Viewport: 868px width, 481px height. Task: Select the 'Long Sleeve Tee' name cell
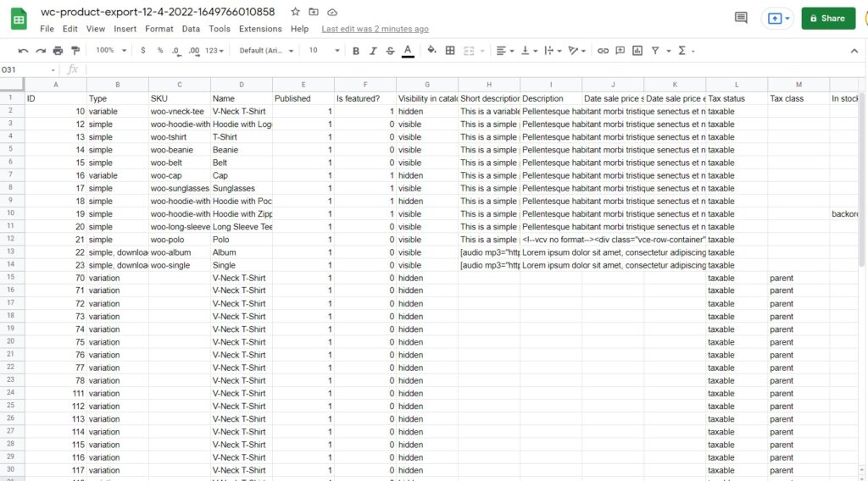pyautogui.click(x=242, y=227)
